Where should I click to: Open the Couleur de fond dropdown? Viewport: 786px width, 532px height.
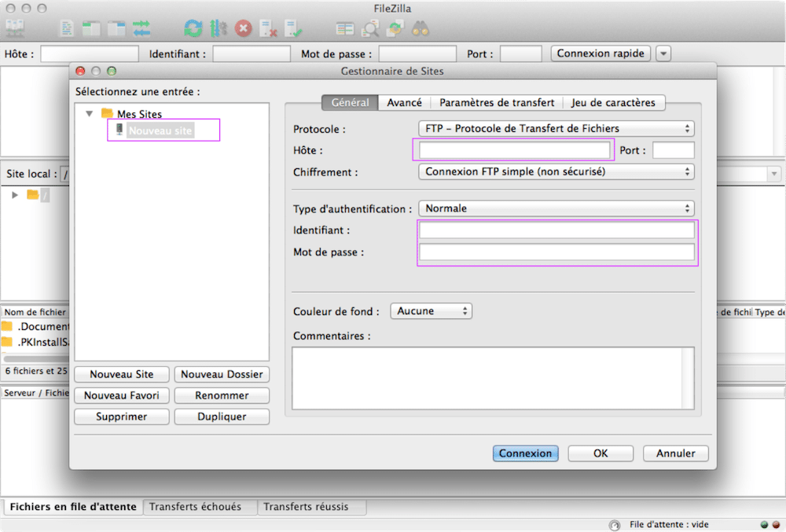tap(431, 311)
